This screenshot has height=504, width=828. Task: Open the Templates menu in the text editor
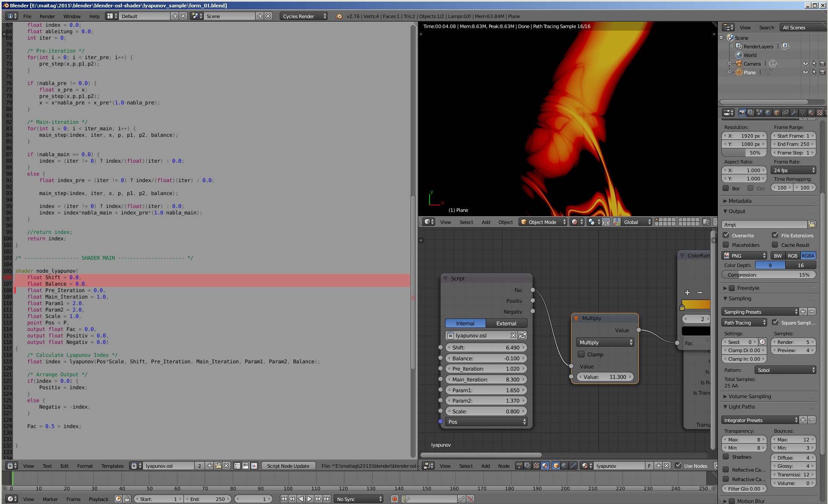pos(112,466)
